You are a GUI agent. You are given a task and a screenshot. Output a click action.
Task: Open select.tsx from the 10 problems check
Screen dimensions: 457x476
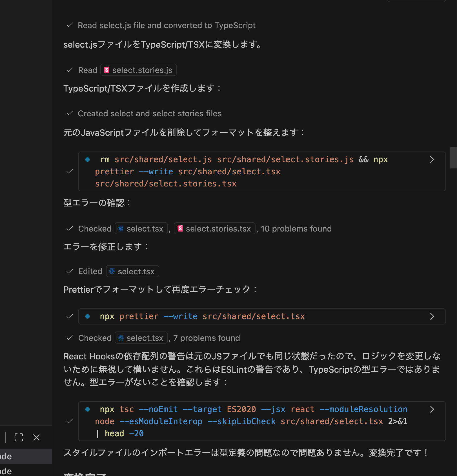(141, 229)
